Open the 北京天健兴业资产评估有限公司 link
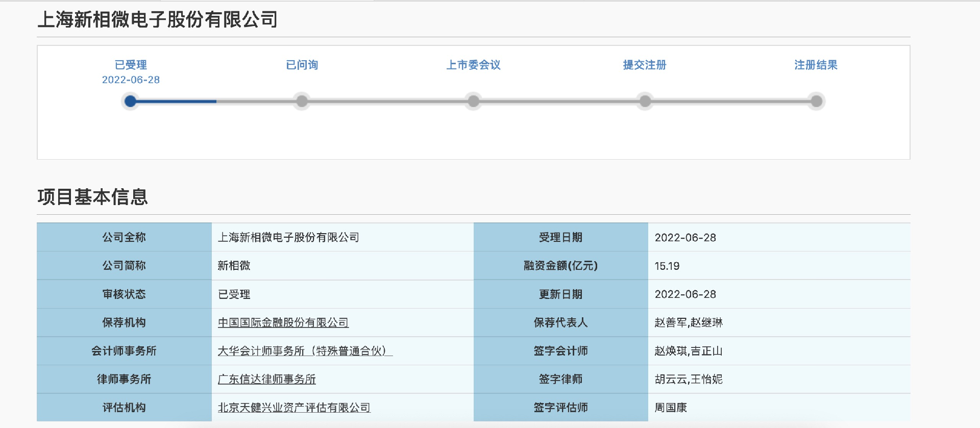This screenshot has width=980, height=428. tap(294, 408)
